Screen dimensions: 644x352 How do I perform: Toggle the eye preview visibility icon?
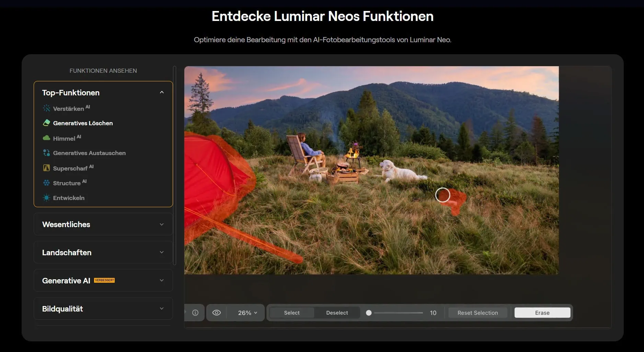pyautogui.click(x=217, y=313)
